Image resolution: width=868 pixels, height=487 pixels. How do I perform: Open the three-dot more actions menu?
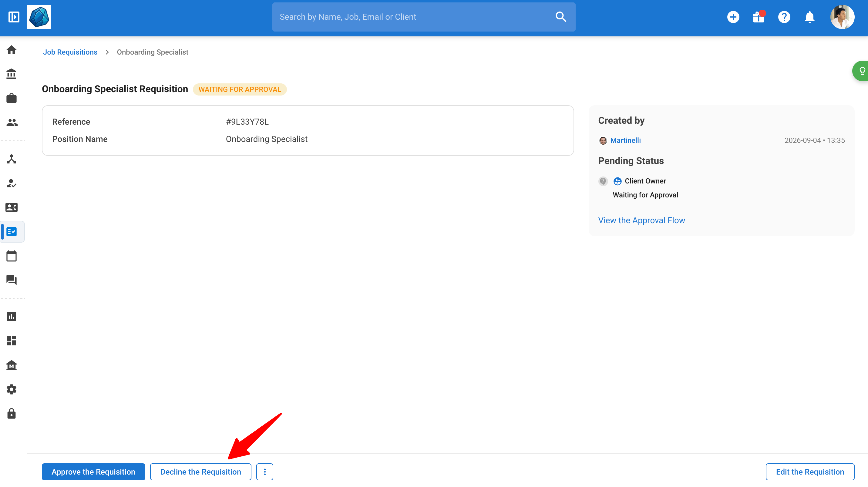coord(264,472)
